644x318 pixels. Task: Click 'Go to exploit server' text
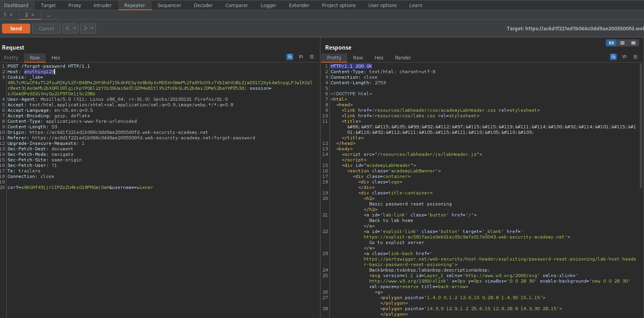point(397,242)
